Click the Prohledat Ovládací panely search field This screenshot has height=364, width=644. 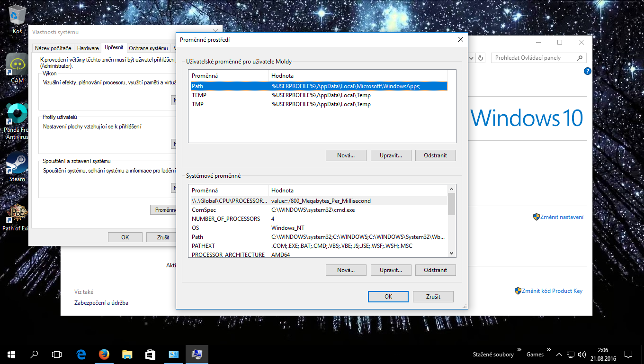[x=534, y=58]
